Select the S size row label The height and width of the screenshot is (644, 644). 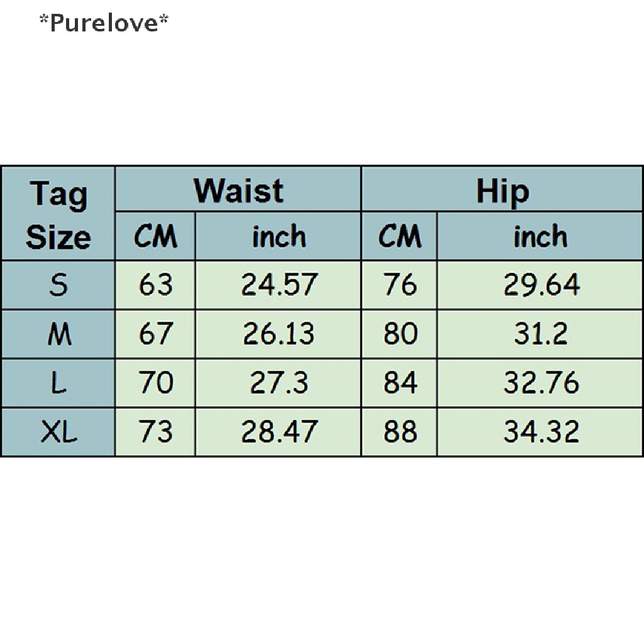(x=58, y=286)
